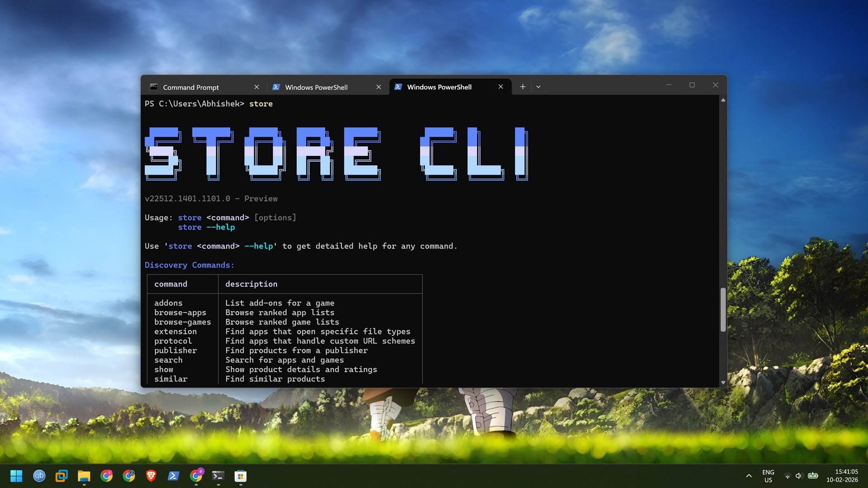Image resolution: width=868 pixels, height=488 pixels.
Task: Open qBittorrent from the taskbar
Action: [39, 476]
